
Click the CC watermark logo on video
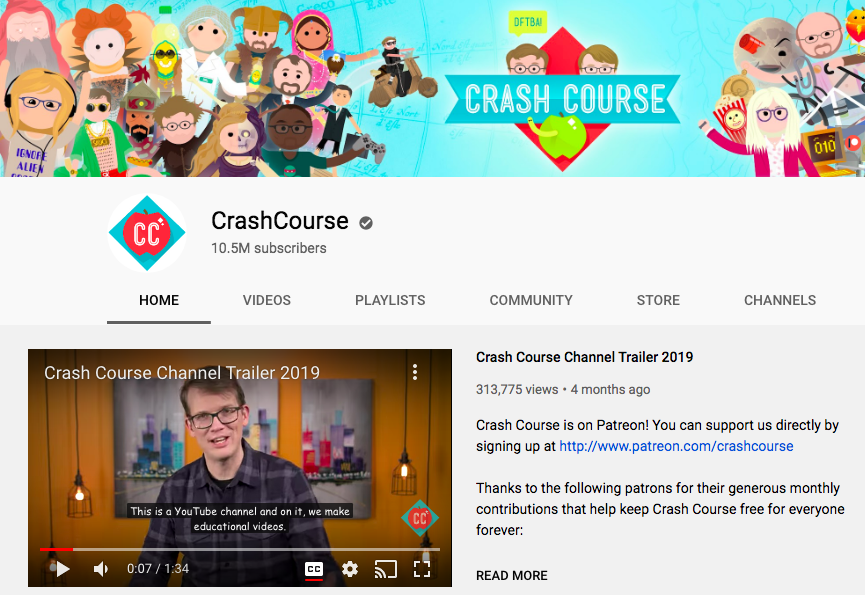click(420, 518)
